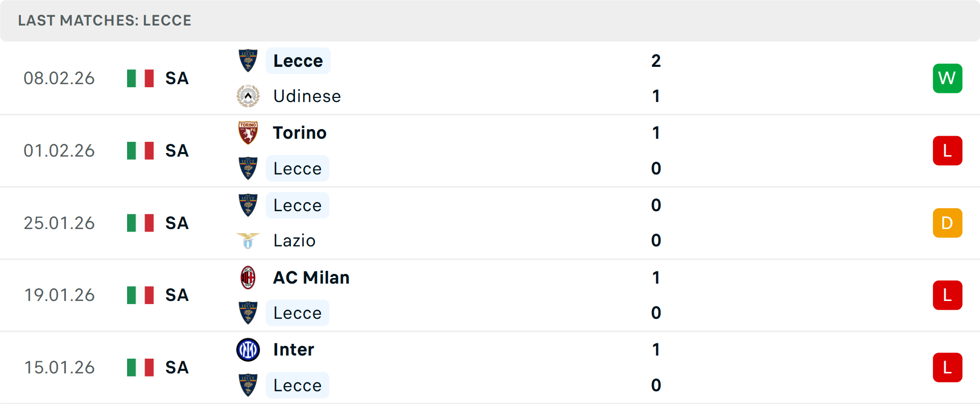980x404 pixels.
Task: Open the Inter team link
Action: point(293,350)
